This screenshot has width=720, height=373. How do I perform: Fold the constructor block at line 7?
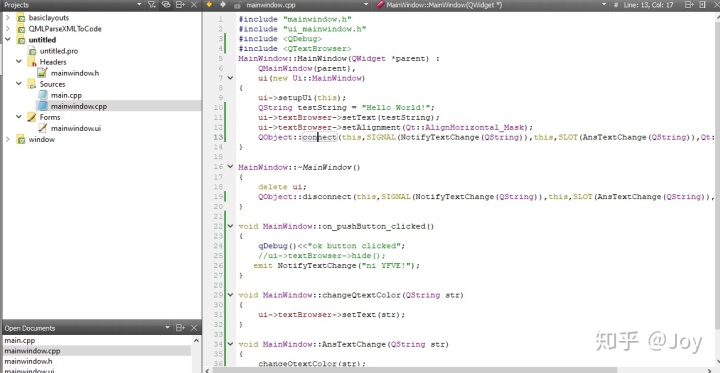tap(231, 78)
